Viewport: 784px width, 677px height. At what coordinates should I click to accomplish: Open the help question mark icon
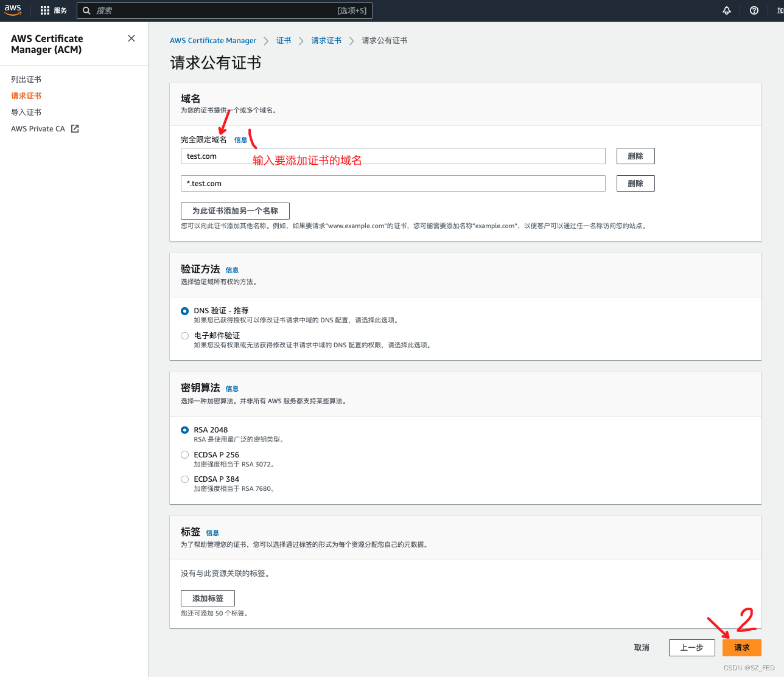click(754, 10)
